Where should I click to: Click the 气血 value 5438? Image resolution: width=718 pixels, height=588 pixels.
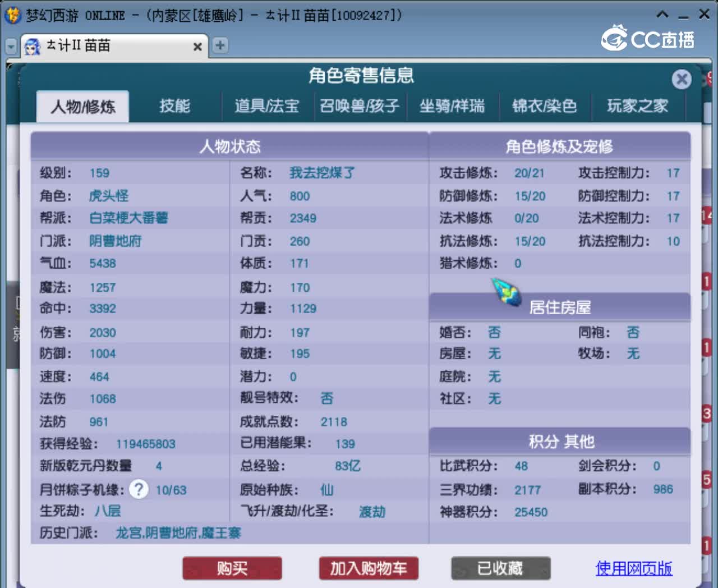(103, 263)
